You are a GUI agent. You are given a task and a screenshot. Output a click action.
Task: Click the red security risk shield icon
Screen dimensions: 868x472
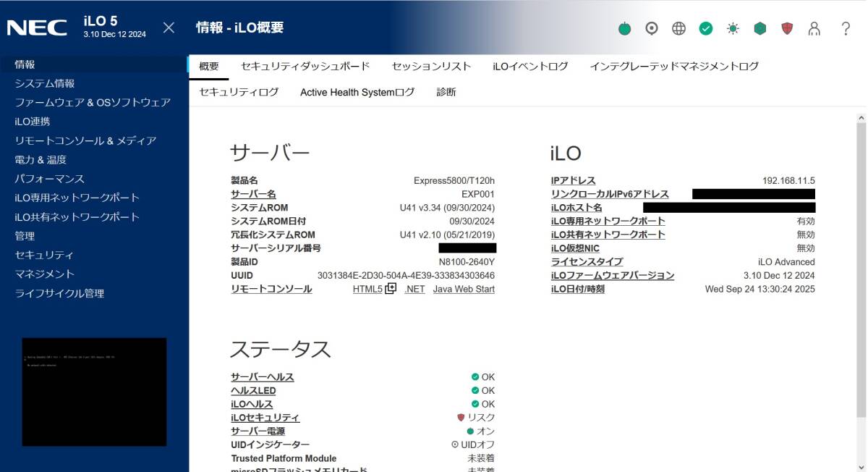pyautogui.click(x=786, y=28)
